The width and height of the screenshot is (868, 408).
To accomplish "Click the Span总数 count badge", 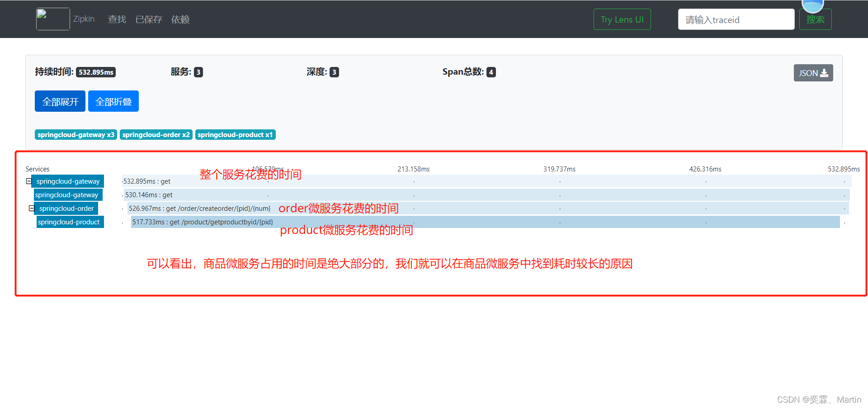I will 491,72.
